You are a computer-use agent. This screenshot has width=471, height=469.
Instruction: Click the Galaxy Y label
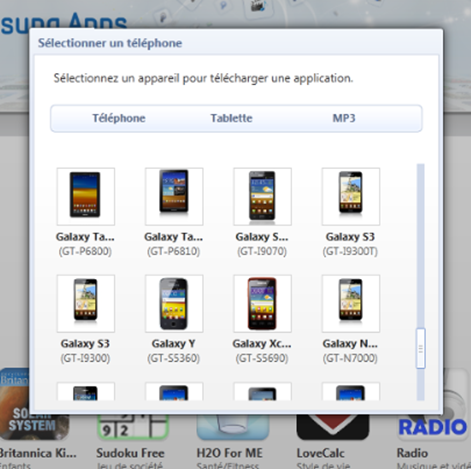(173, 343)
